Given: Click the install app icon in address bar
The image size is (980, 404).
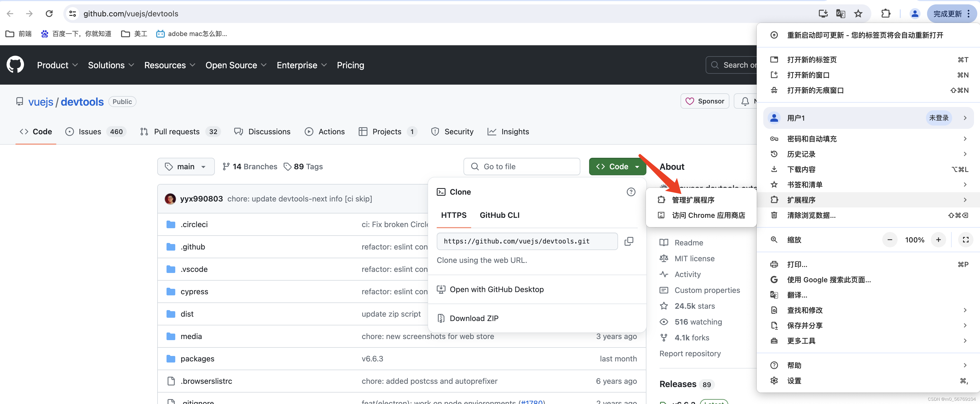Looking at the screenshot, I should [x=823, y=14].
